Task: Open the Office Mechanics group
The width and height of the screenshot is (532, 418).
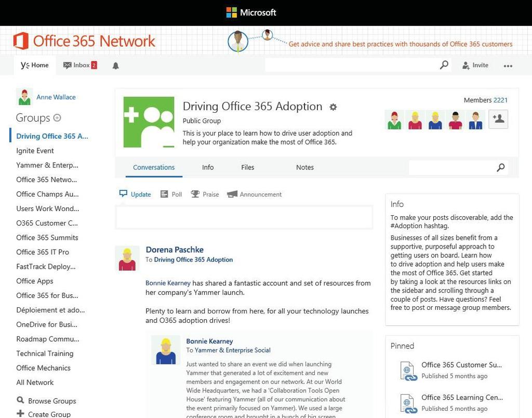Action: [x=44, y=368]
